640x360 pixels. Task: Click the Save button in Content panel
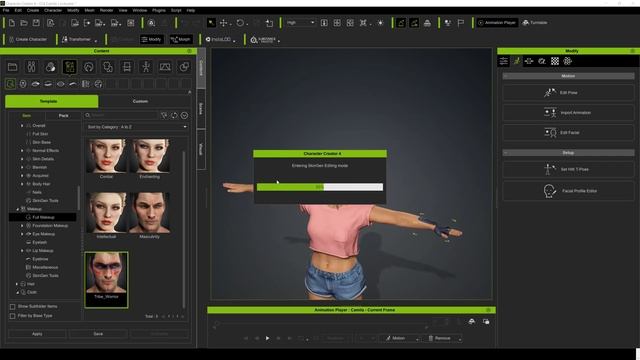(98, 334)
